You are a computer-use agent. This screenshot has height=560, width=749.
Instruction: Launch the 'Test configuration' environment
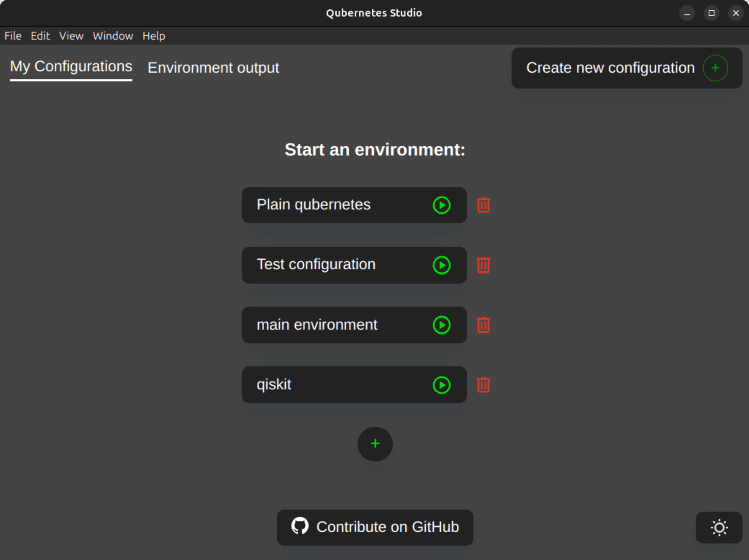[x=442, y=265]
